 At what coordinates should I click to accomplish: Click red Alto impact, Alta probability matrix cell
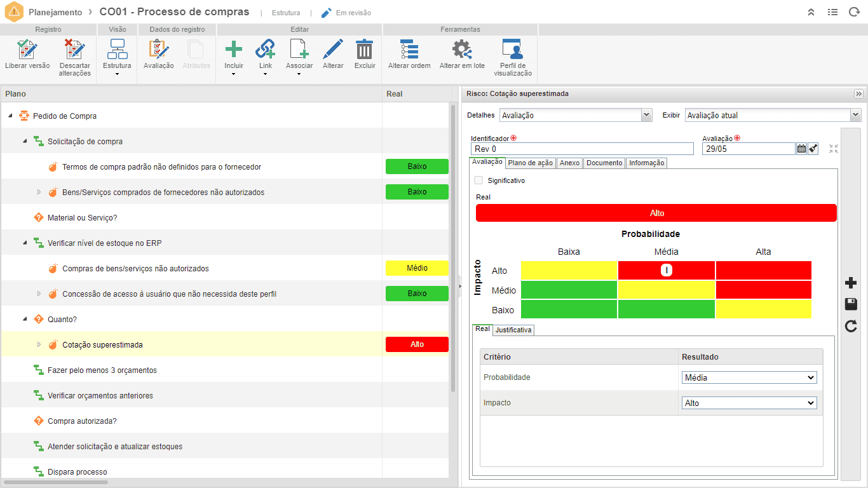[x=764, y=270]
